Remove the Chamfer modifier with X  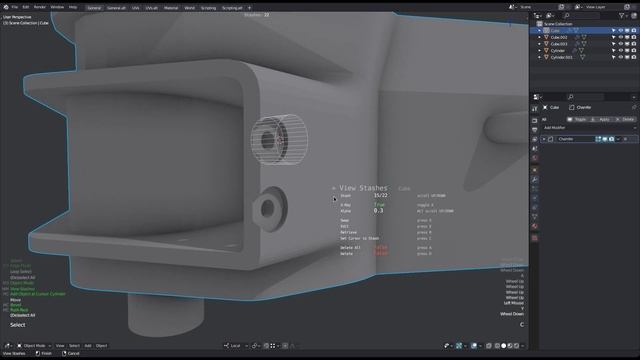[x=625, y=139]
